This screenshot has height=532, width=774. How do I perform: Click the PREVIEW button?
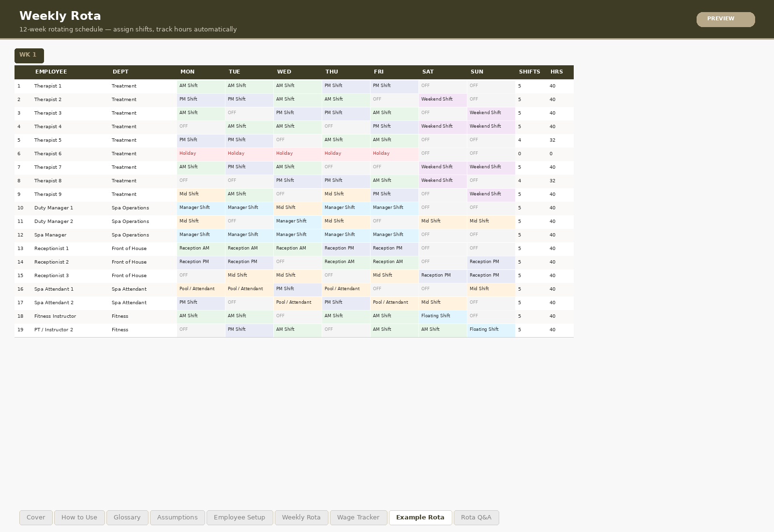pyautogui.click(x=725, y=19)
